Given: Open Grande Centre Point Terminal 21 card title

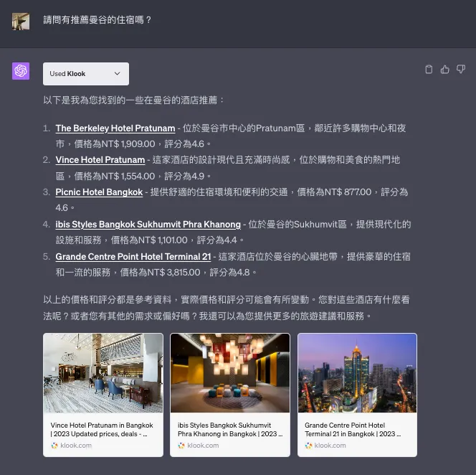Looking at the screenshot, I should [353, 429].
